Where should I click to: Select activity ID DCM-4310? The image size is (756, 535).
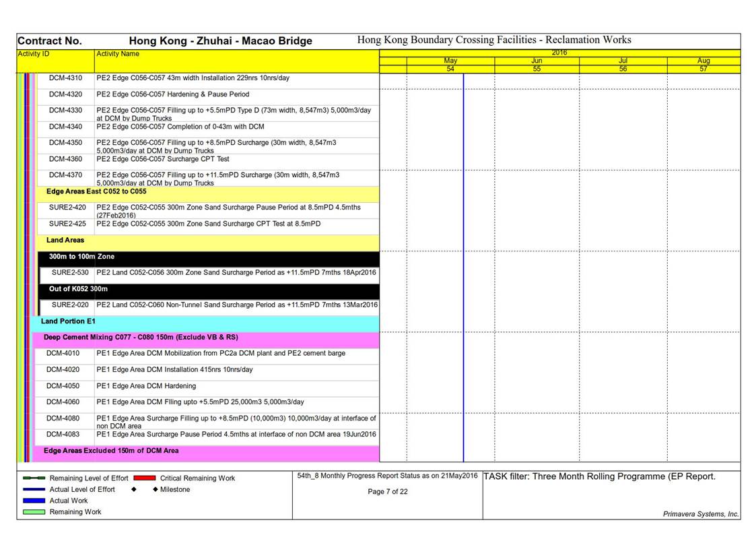coord(65,77)
